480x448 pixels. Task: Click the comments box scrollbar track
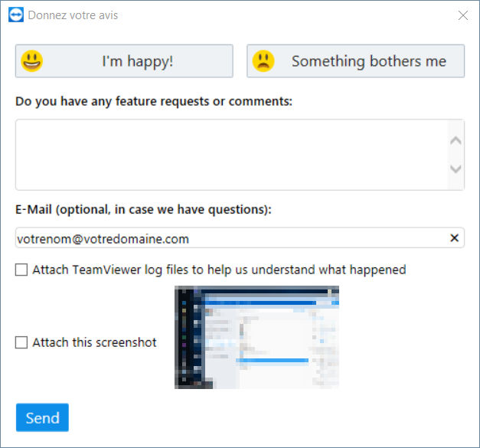point(456,155)
